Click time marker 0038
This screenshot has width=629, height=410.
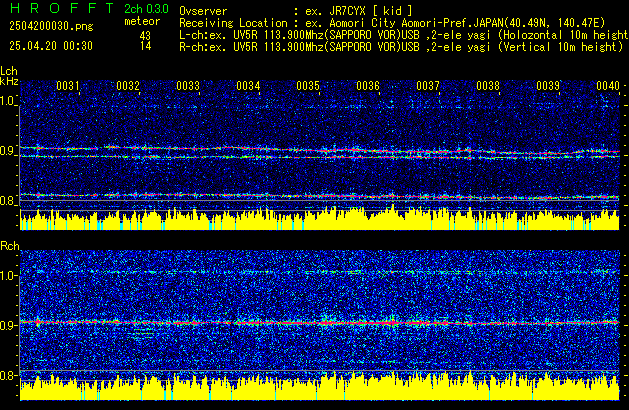click(488, 86)
